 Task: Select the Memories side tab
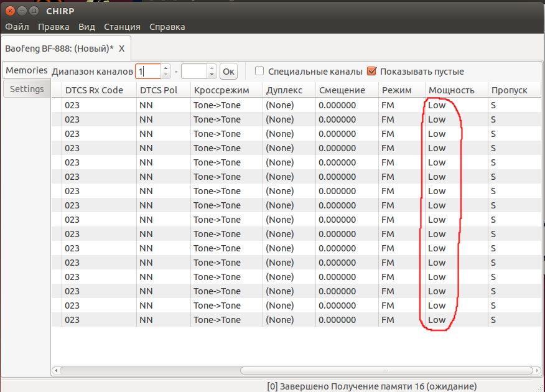pos(27,70)
